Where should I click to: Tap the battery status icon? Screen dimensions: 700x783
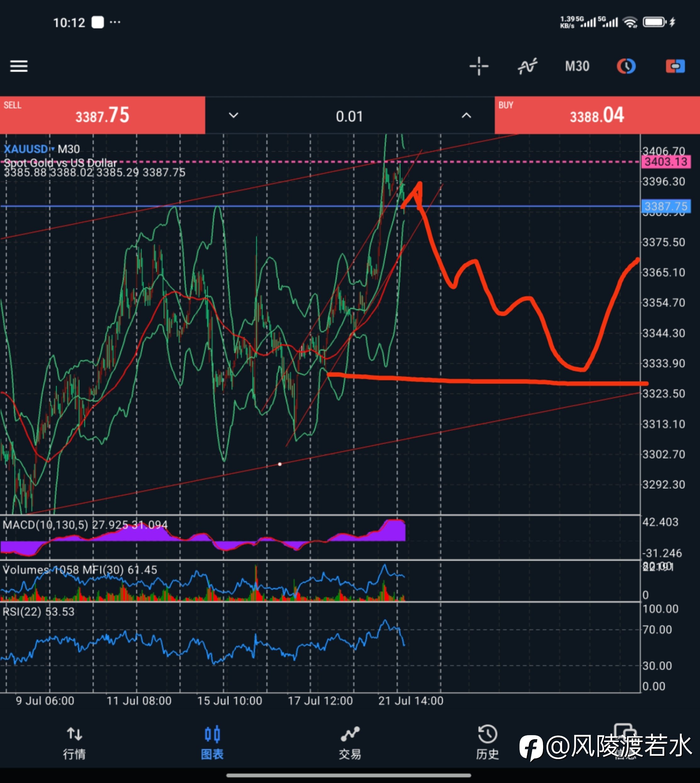pos(655,22)
